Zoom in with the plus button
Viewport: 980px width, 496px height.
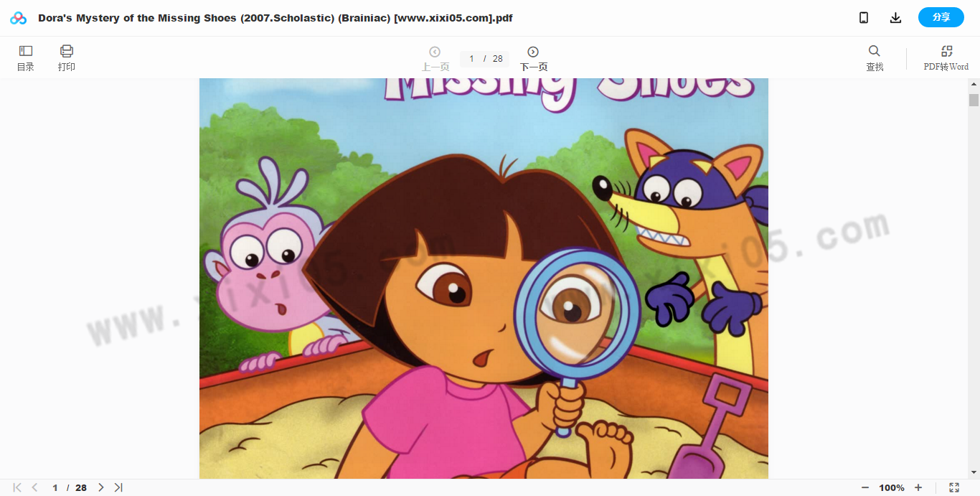coord(918,487)
